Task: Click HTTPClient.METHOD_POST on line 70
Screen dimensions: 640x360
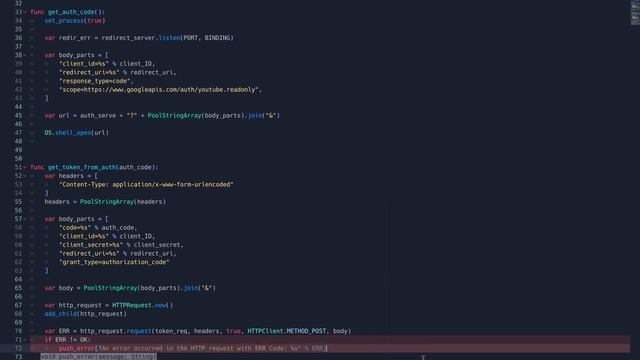Action: pos(287,331)
